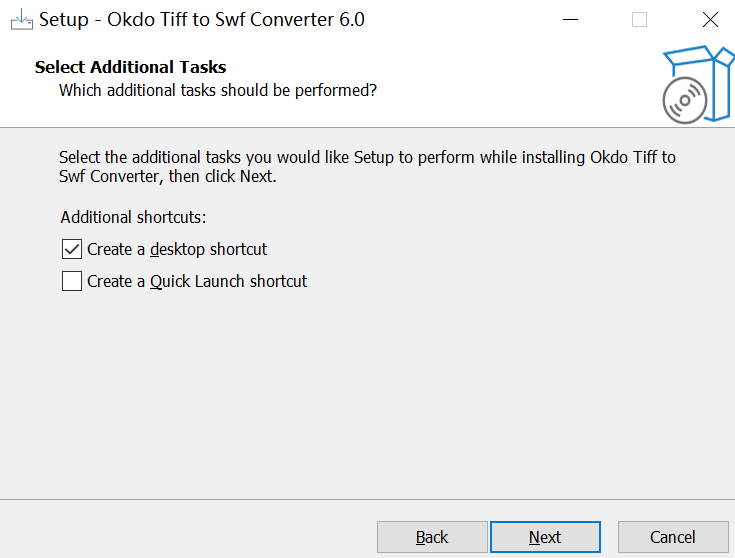This screenshot has width=735, height=558.
Task: Click the "Create a Quick Launch shortcut" label
Action: (x=197, y=281)
